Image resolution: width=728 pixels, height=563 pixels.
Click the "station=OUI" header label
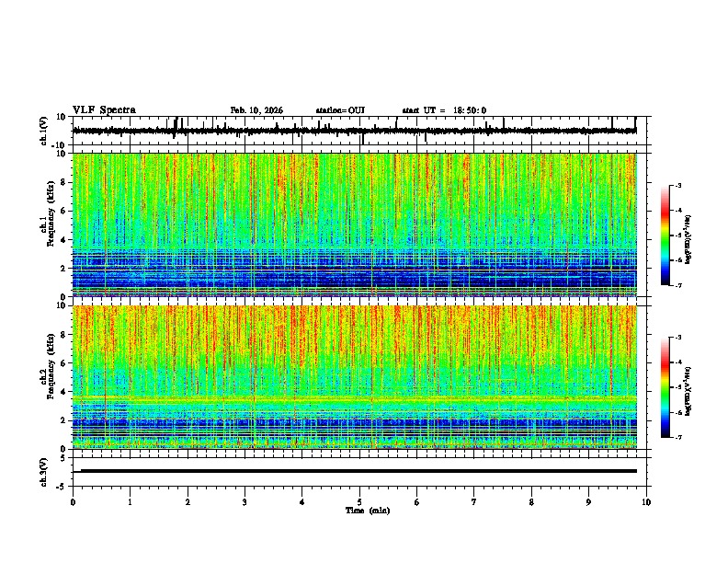coord(340,110)
